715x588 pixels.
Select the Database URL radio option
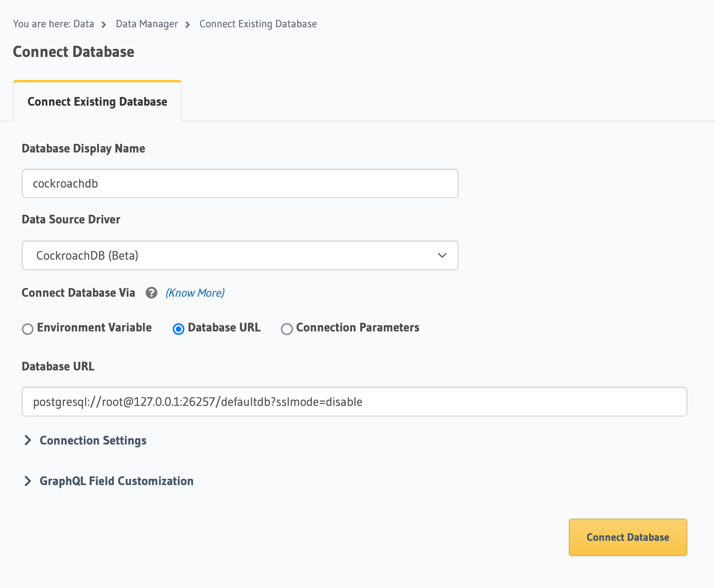click(179, 329)
